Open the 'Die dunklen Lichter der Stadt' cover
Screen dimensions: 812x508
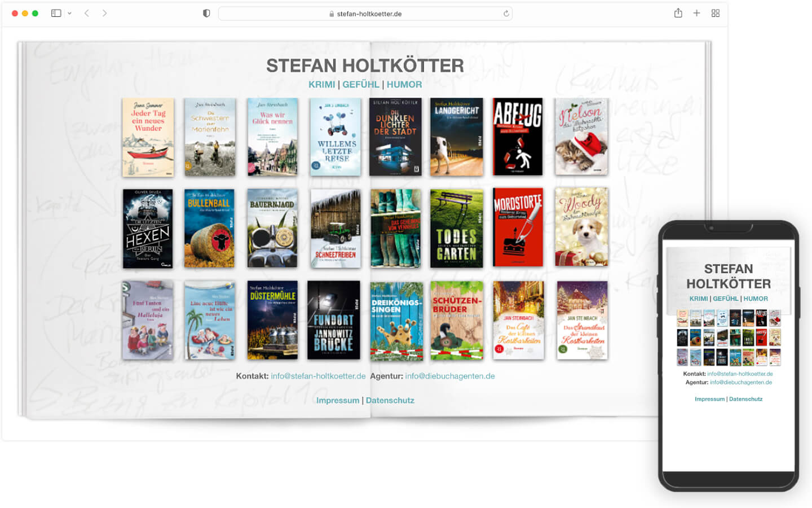click(395, 137)
